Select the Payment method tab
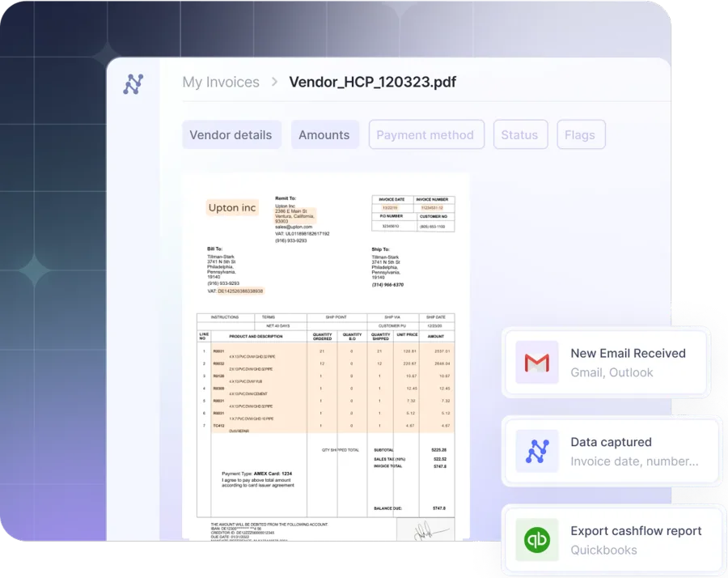 pos(426,134)
